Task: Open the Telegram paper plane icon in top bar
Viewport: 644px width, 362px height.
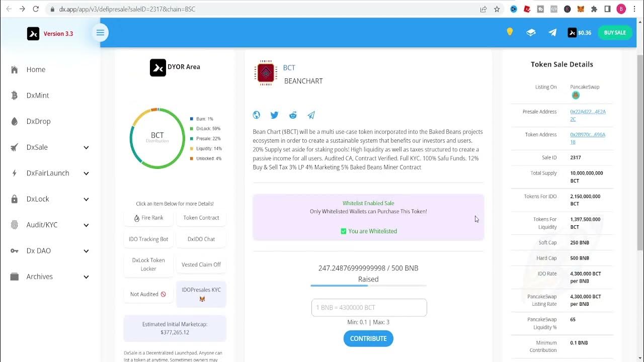Action: coord(552,33)
